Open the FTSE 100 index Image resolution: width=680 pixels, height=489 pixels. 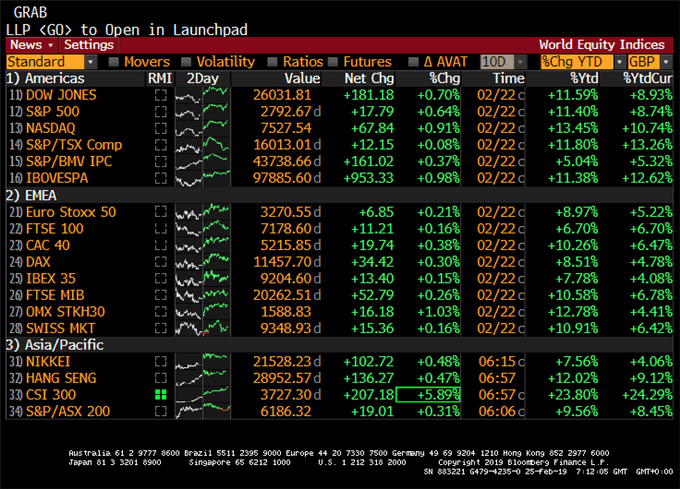pyautogui.click(x=55, y=228)
